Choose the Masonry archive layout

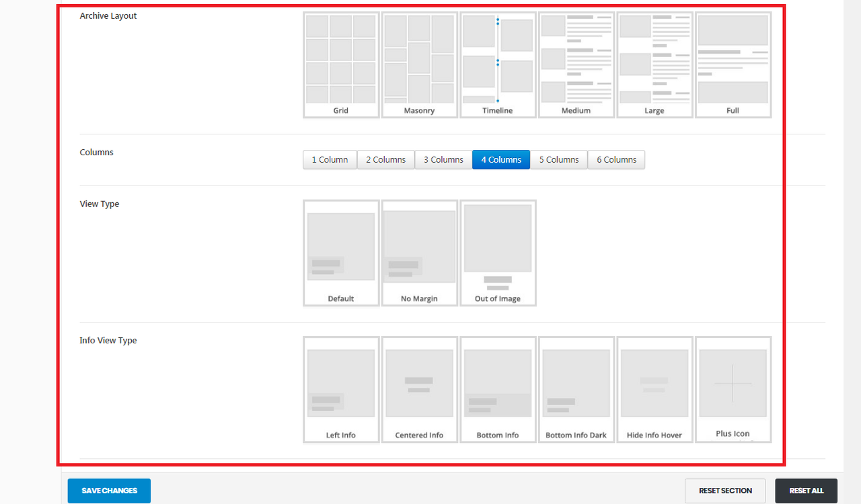pos(419,65)
